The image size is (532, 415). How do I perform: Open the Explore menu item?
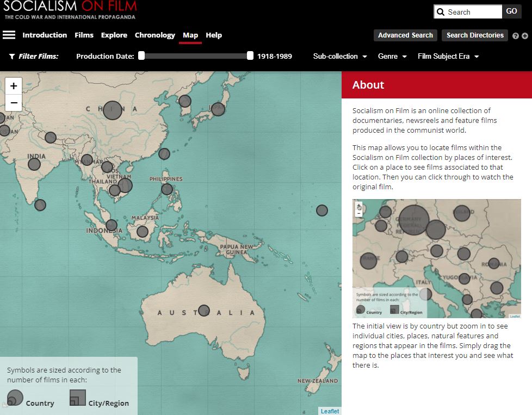(114, 35)
